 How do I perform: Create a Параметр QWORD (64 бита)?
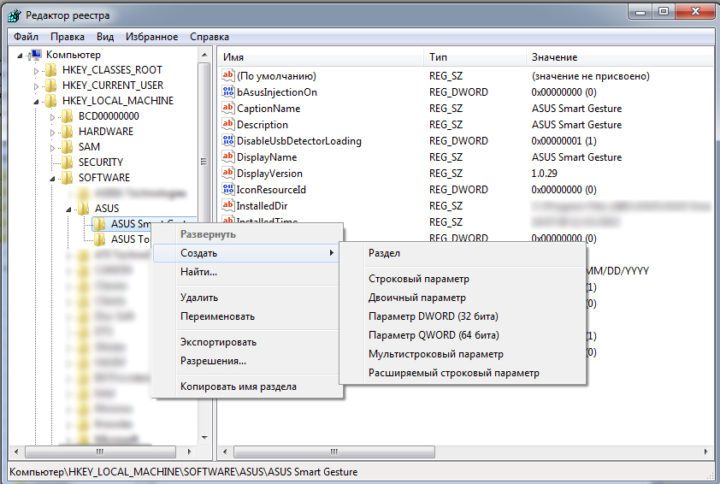point(462,335)
